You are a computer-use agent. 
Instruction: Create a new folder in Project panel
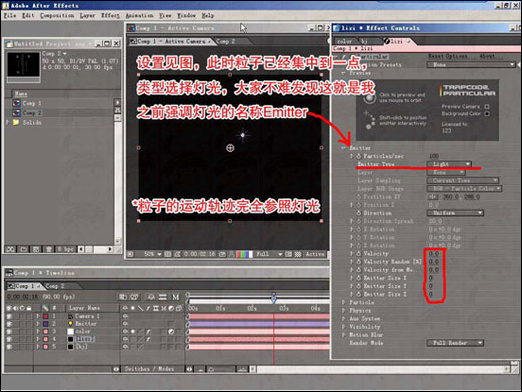(23, 249)
